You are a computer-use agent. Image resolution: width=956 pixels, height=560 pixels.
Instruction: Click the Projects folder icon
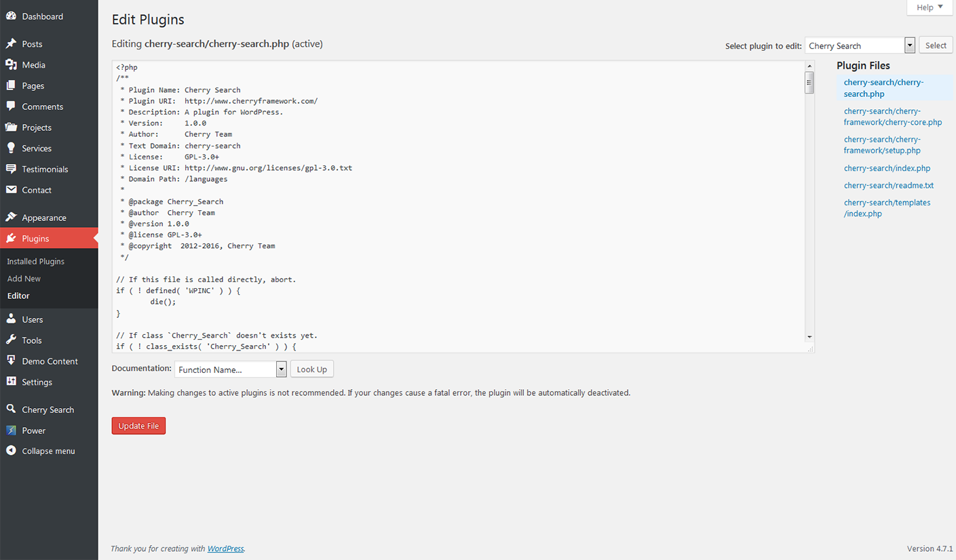(11, 127)
